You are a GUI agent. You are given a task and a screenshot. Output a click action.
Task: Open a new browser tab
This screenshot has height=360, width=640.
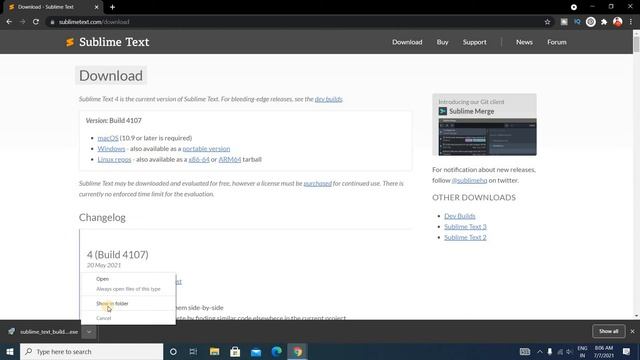[112, 7]
